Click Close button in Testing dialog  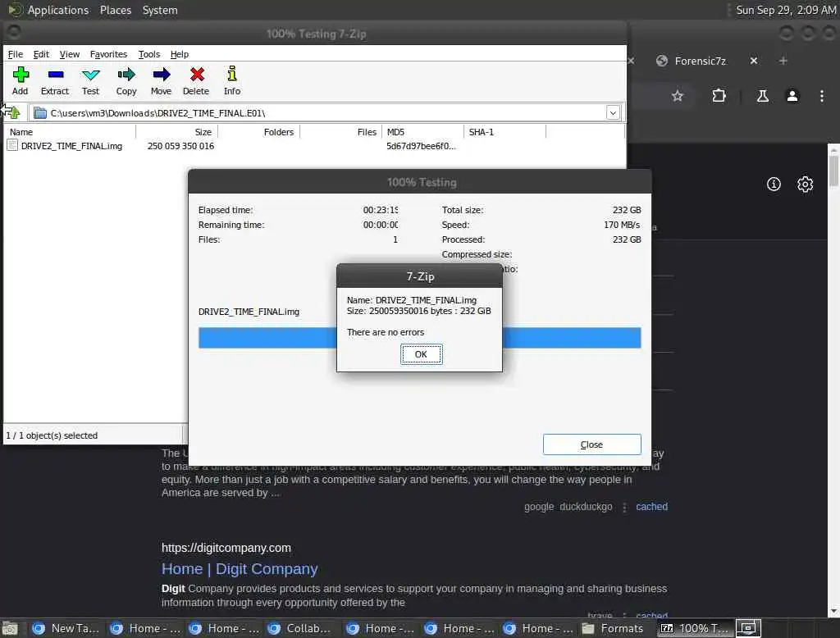(591, 444)
